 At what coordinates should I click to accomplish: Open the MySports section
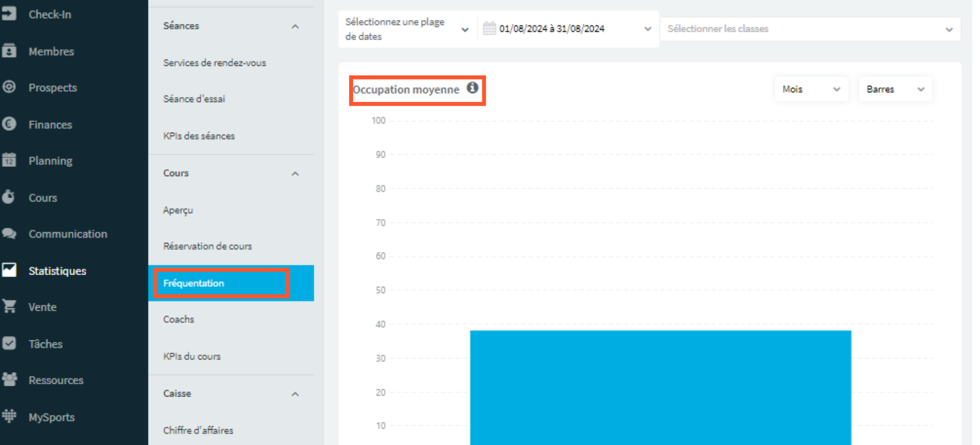[x=52, y=417]
